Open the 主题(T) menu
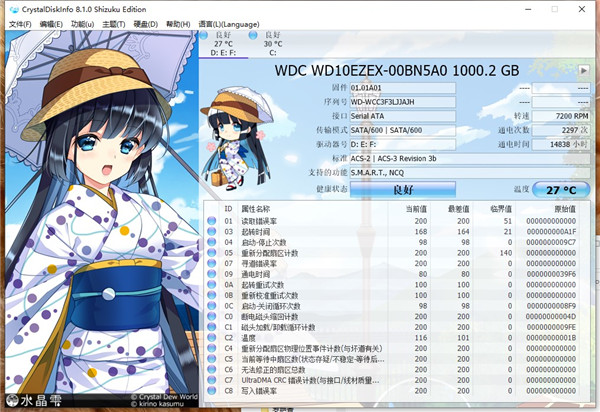 click(114, 24)
